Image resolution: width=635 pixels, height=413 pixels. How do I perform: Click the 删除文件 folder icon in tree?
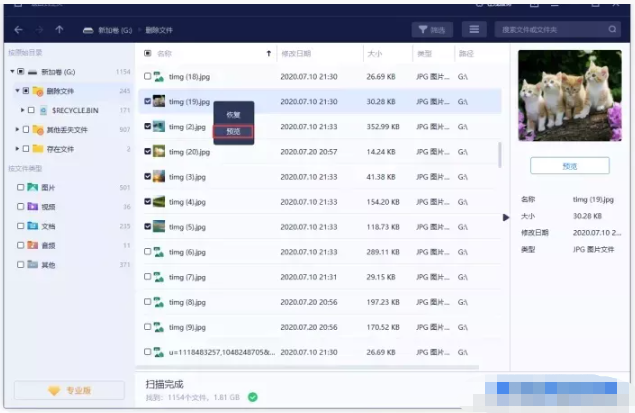tap(38, 91)
